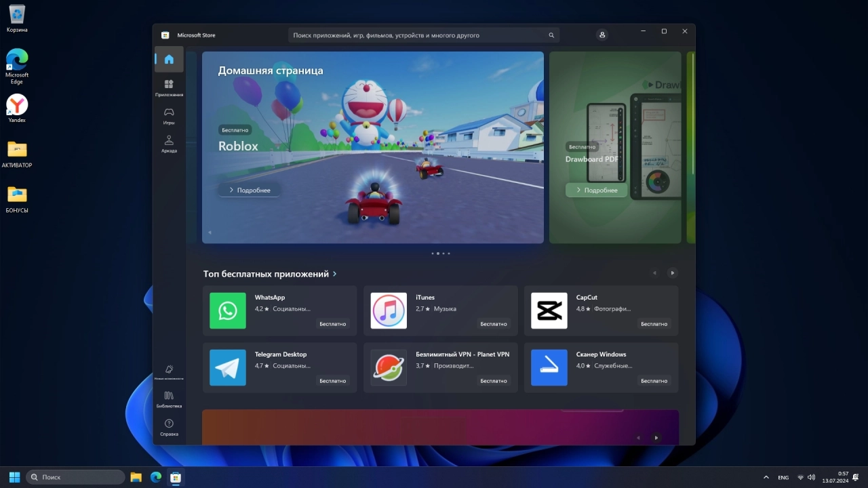This screenshot has height=488, width=868.
Task: Click Бесплатно button for Telegram Desktop
Action: [x=332, y=381]
